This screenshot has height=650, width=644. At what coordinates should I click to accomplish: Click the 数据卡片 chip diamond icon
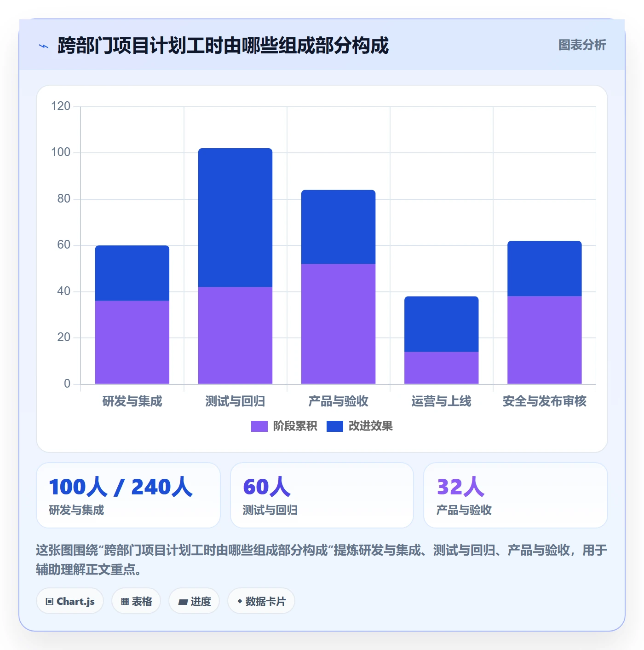click(x=240, y=601)
